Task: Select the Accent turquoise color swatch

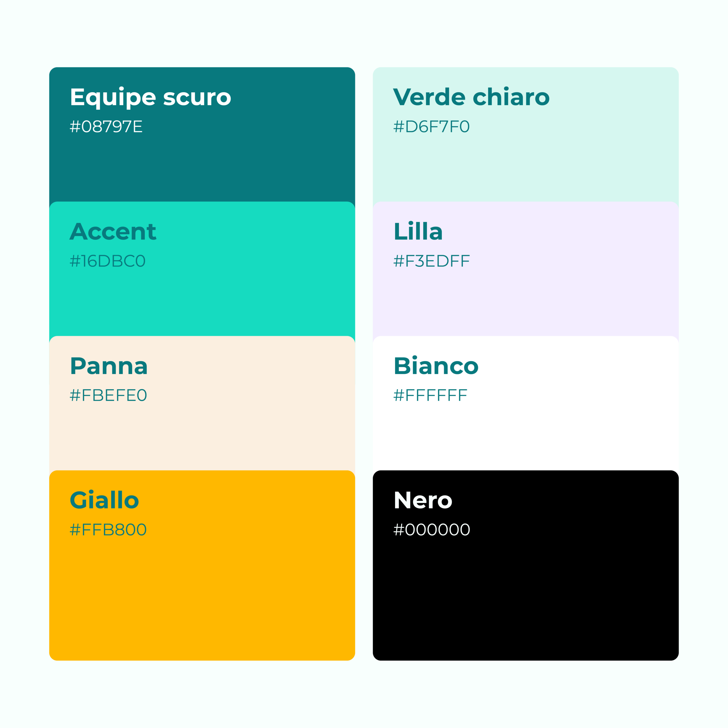Action: pyautogui.click(x=202, y=301)
